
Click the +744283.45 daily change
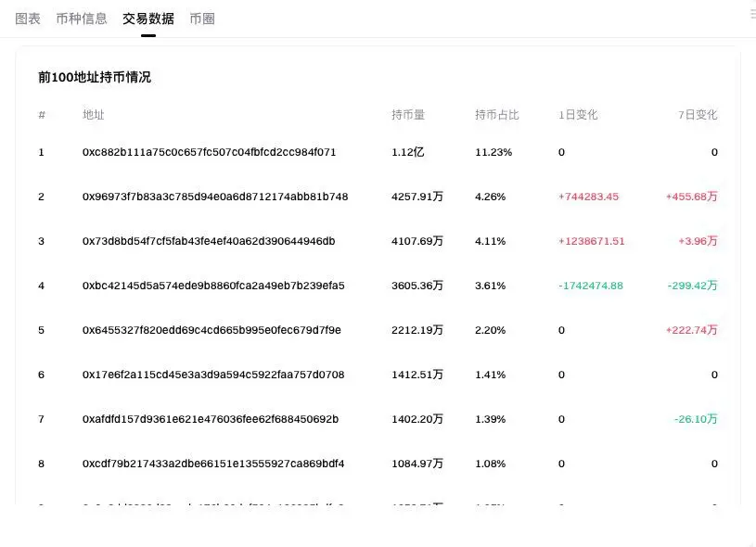[x=588, y=197]
